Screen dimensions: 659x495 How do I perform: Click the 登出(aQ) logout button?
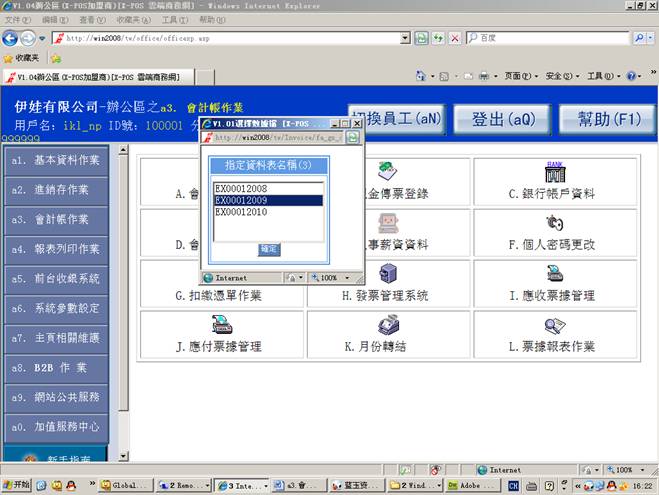click(x=503, y=120)
